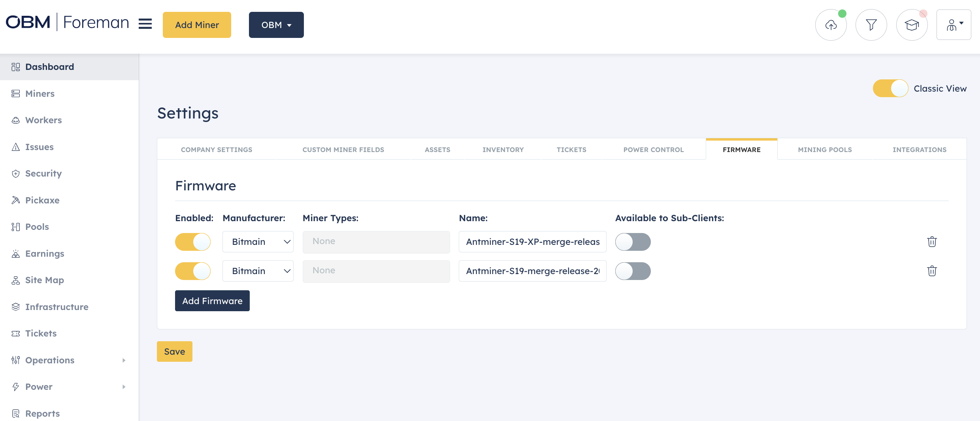Open the Security page link

point(43,173)
